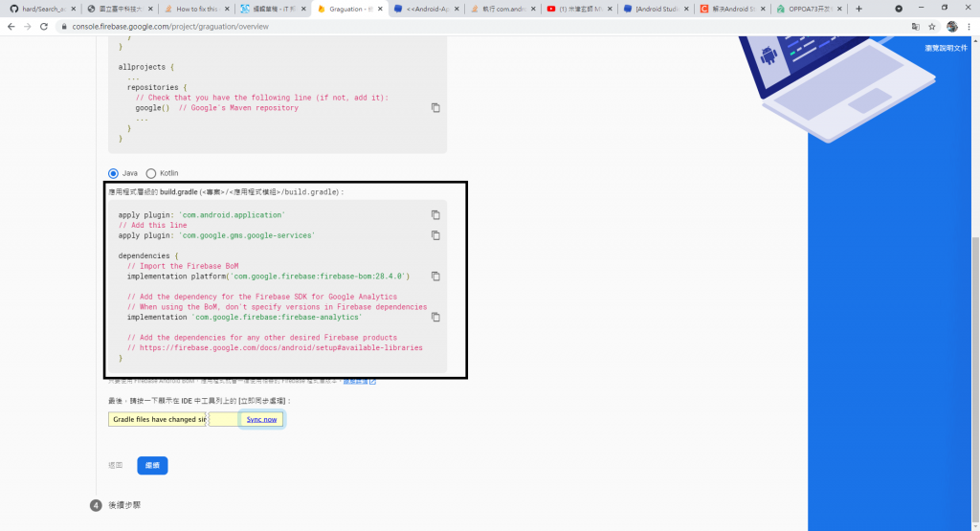This screenshot has height=531, width=980.
Task: Copy the google() Maven repository line
Action: pyautogui.click(x=435, y=108)
